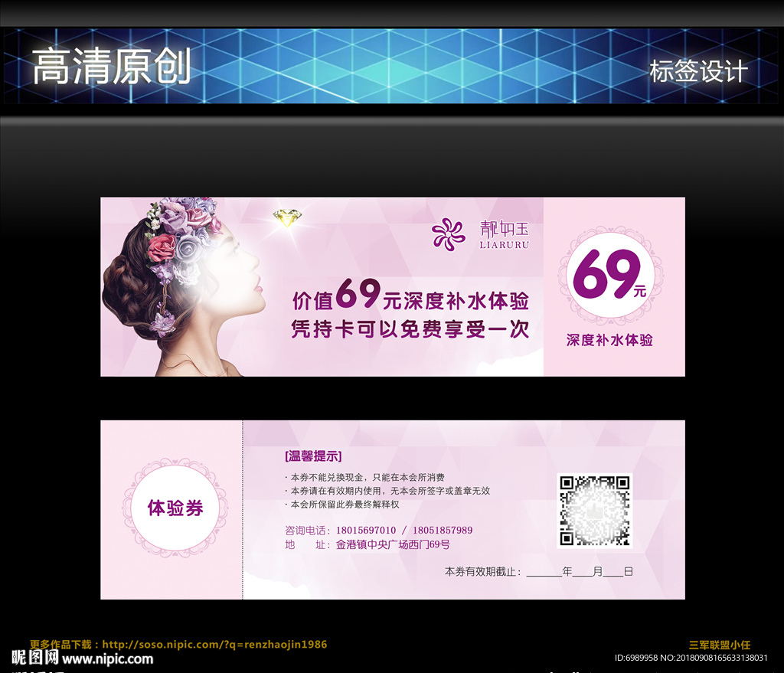
Task: Click the line 凭持卡可以免费享受一次
Action: 410,329
